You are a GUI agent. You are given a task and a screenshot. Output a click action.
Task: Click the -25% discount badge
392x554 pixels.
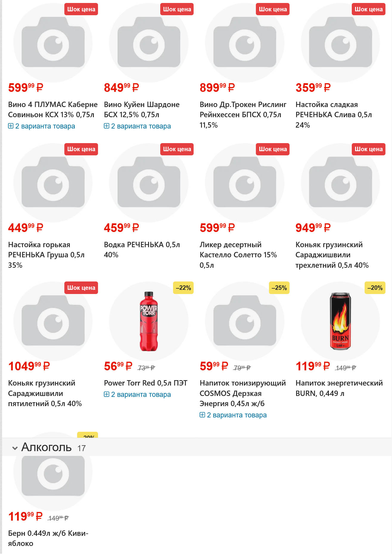click(x=279, y=288)
